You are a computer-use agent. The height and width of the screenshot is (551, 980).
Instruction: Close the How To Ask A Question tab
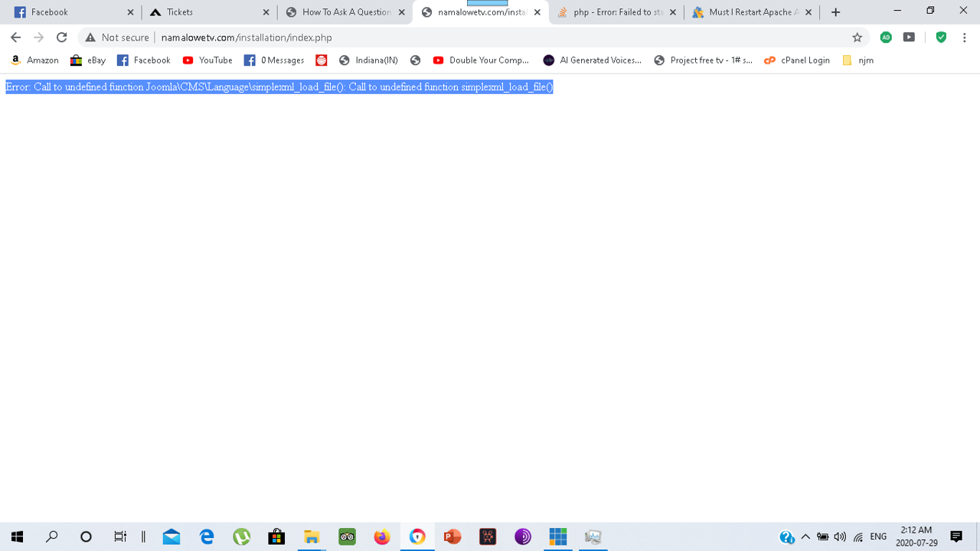pyautogui.click(x=402, y=12)
